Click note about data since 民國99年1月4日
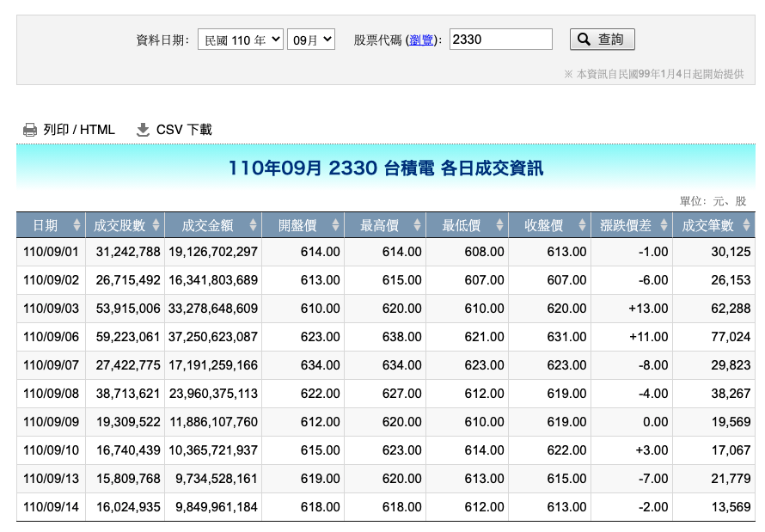This screenshot has width=765, height=532. [x=654, y=74]
